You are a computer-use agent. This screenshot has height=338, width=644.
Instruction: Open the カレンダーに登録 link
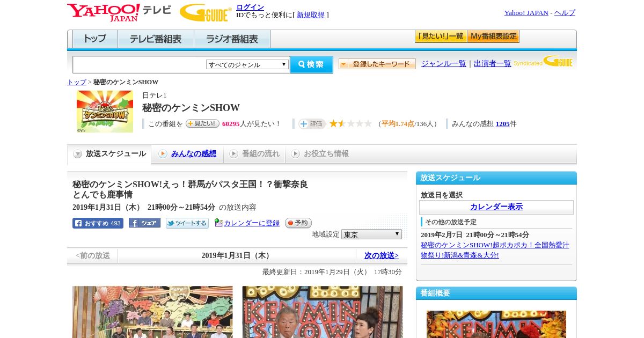click(252, 223)
